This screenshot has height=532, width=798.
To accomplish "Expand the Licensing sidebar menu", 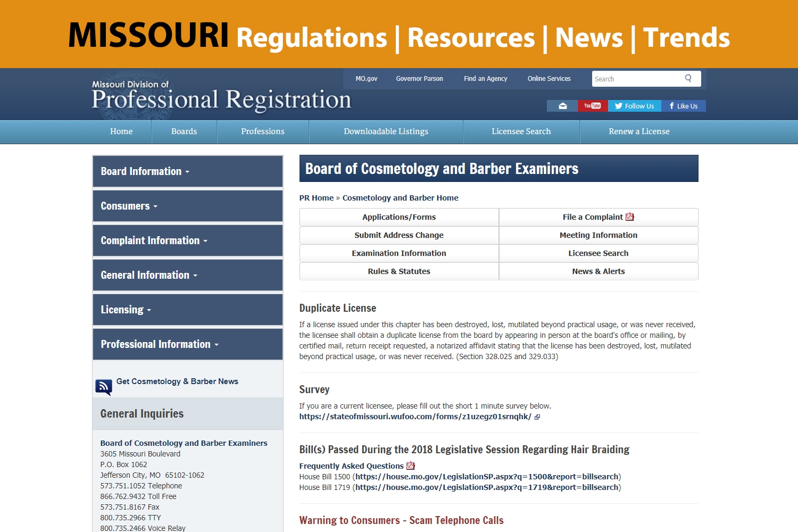I will [x=188, y=310].
